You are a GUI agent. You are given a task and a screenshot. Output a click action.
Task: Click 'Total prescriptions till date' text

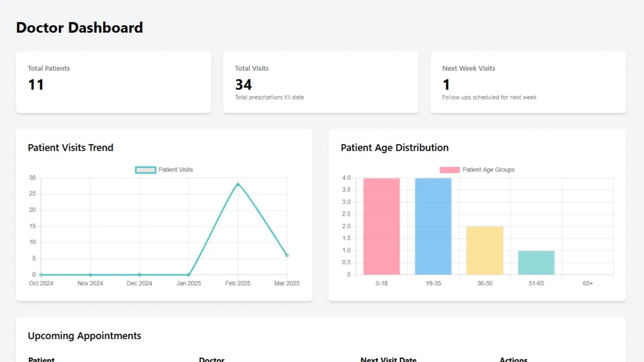tap(269, 97)
